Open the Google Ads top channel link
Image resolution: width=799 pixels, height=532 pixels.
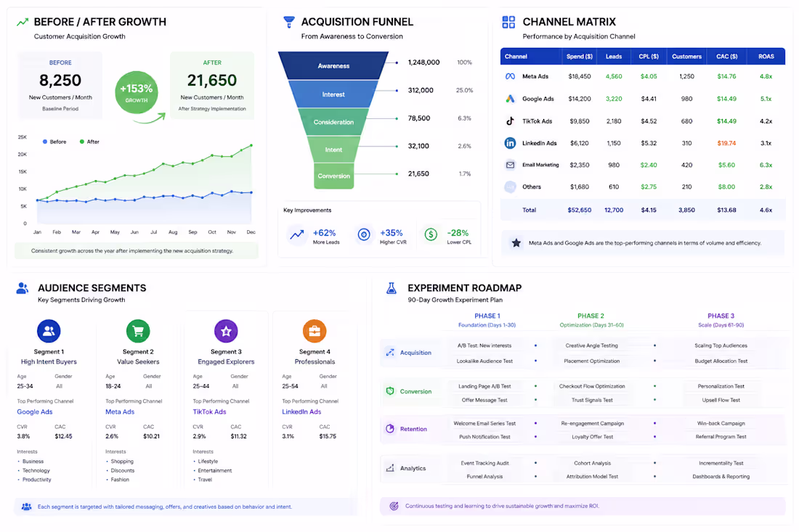click(35, 412)
